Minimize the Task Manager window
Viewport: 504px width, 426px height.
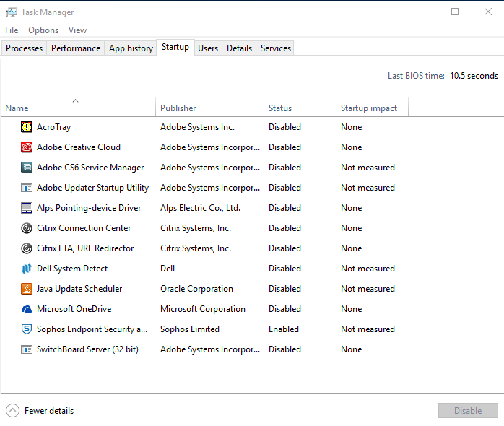(x=422, y=12)
